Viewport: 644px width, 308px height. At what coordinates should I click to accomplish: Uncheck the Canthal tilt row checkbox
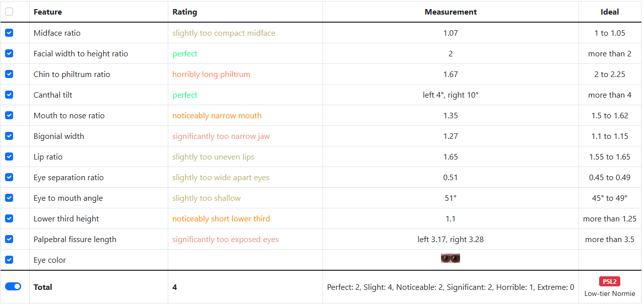9,95
